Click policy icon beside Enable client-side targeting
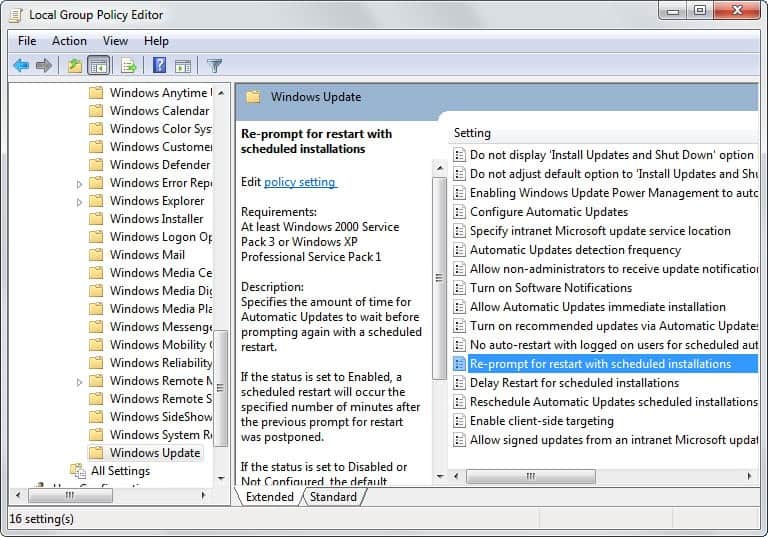Image resolution: width=768 pixels, height=537 pixels. click(x=459, y=421)
